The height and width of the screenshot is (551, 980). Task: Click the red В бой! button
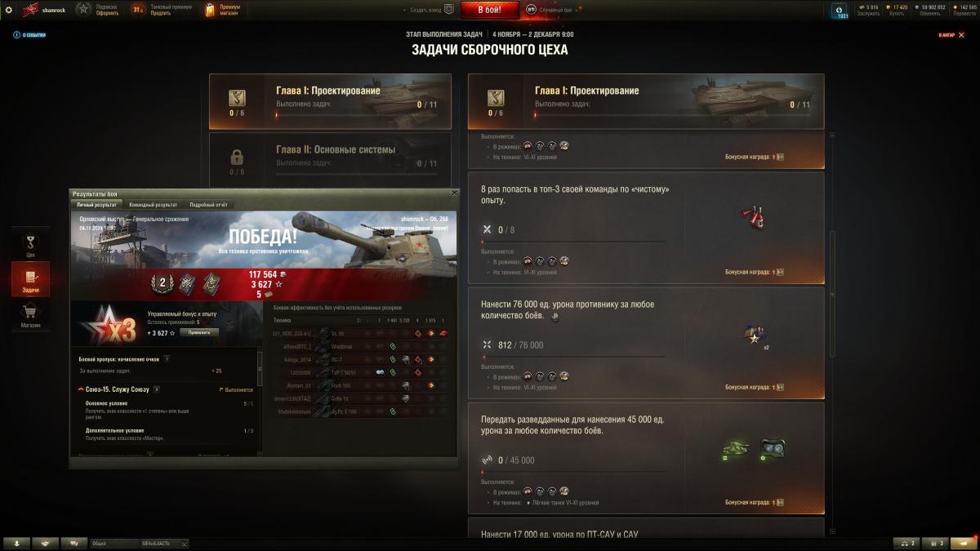490,10
